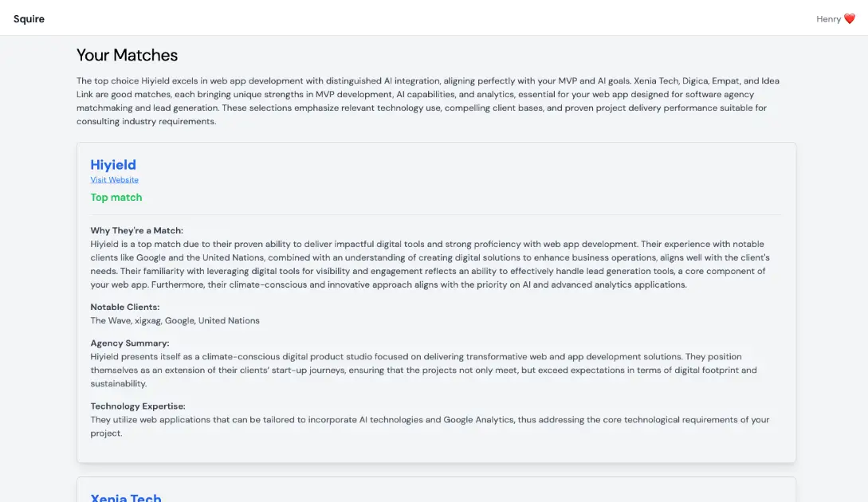Click the technology expertise description paragraph

click(430, 426)
